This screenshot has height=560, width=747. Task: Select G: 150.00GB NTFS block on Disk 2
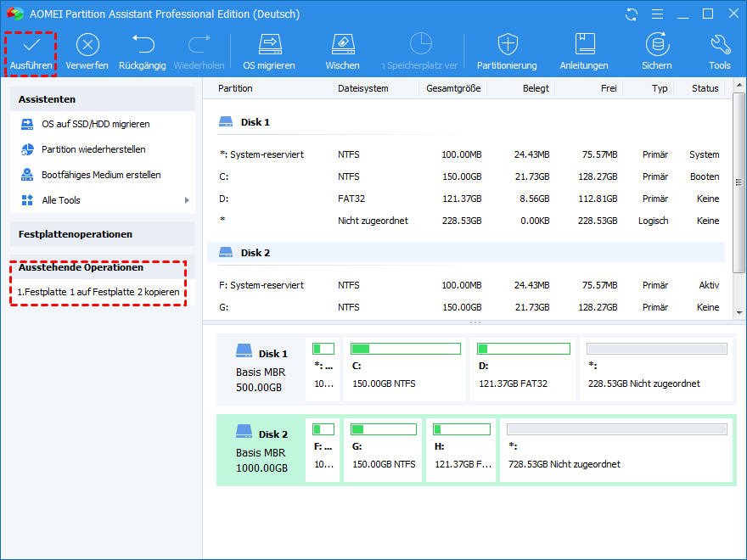pos(383,450)
